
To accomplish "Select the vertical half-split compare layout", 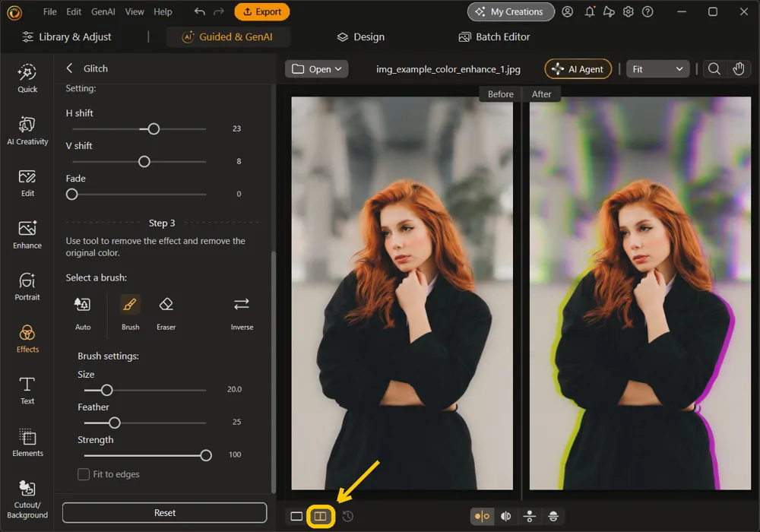I will coord(505,517).
